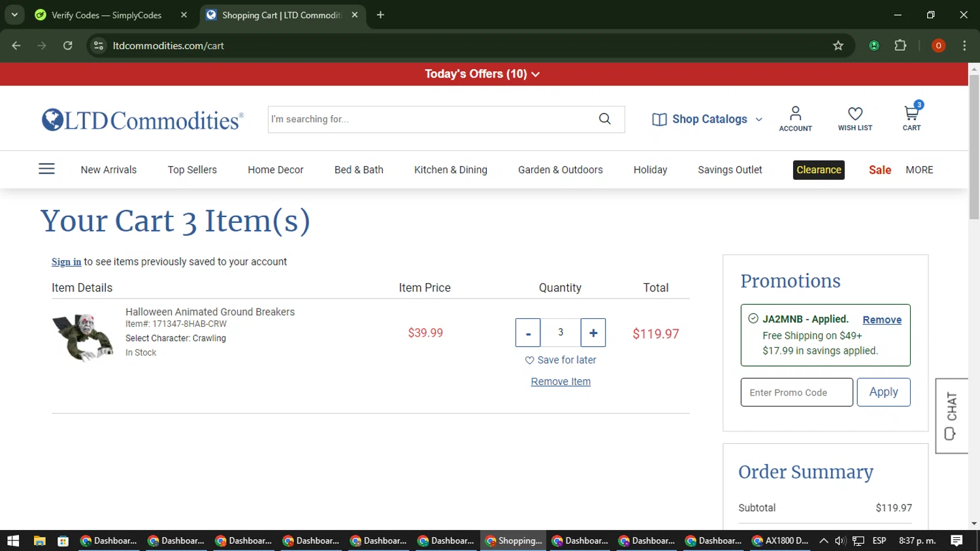Open the Account icon in the header
980x551 pixels.
coord(795,119)
